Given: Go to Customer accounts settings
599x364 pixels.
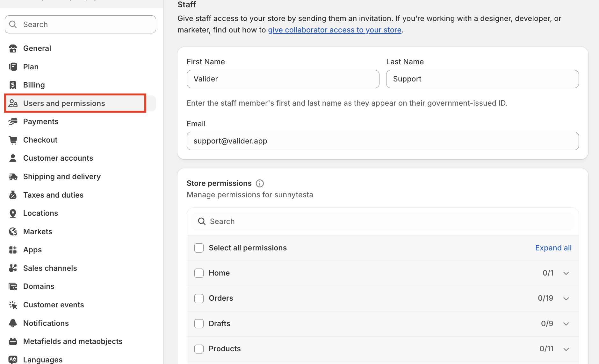Looking at the screenshot, I should click(58, 158).
